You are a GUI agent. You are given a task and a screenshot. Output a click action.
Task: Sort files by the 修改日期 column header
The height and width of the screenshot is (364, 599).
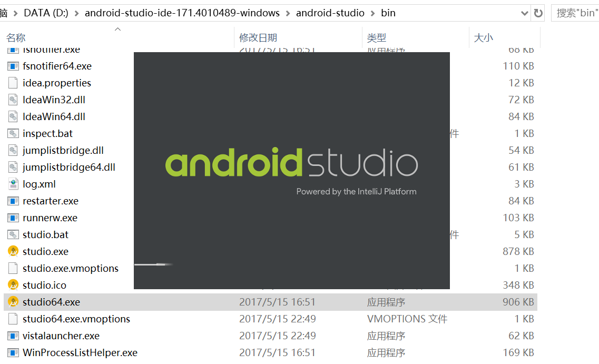click(258, 38)
